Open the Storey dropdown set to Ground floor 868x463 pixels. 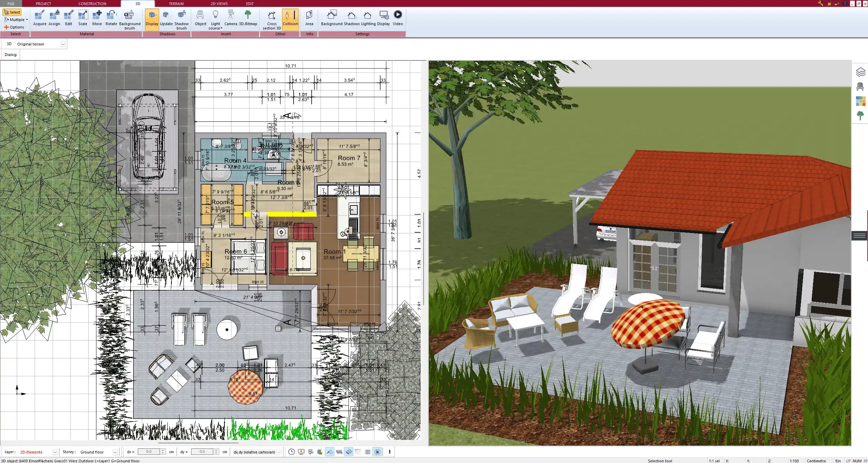point(115,452)
